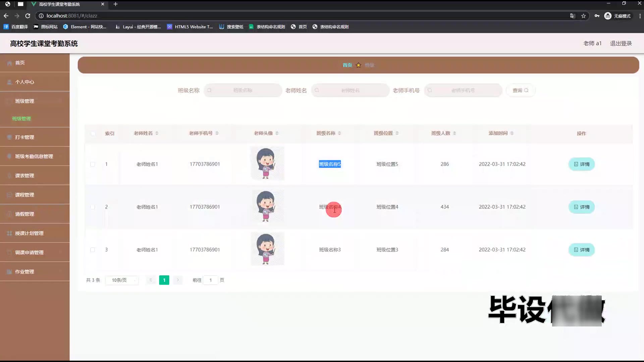Toggle the select-all header checkbox
This screenshot has width=644, height=362.
pyautogui.click(x=93, y=133)
